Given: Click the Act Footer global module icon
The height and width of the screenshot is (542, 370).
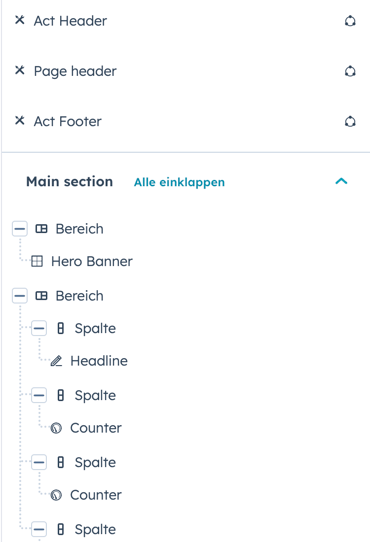Looking at the screenshot, I should tap(350, 122).
